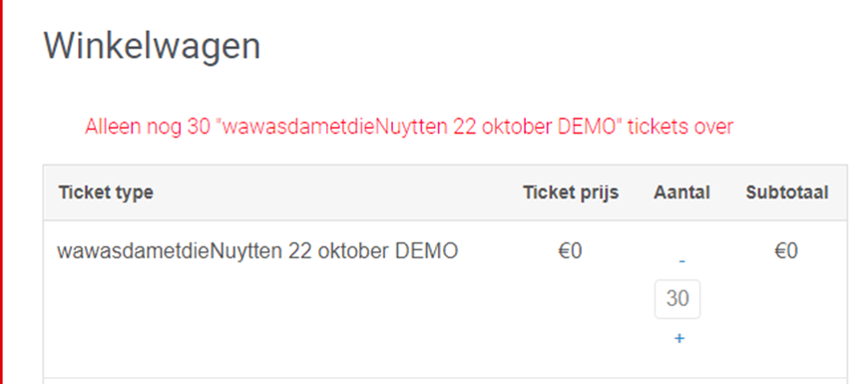Click the Ticket type column header
868x384 pixels.
pyautogui.click(x=106, y=192)
